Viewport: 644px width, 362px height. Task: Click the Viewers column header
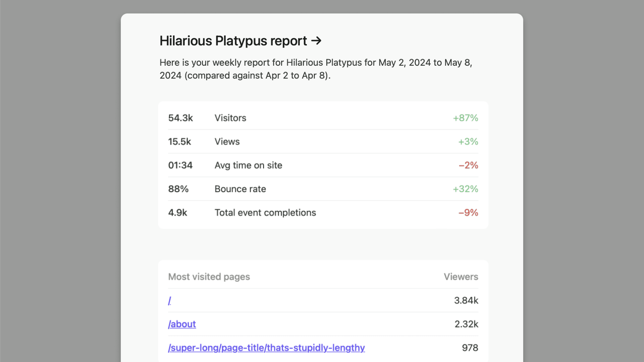tap(461, 277)
